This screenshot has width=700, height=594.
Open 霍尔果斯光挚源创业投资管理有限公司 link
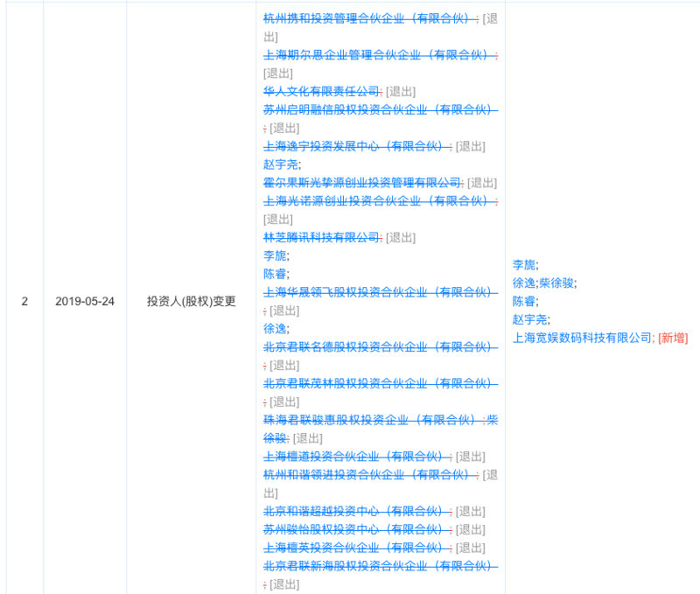tap(361, 183)
